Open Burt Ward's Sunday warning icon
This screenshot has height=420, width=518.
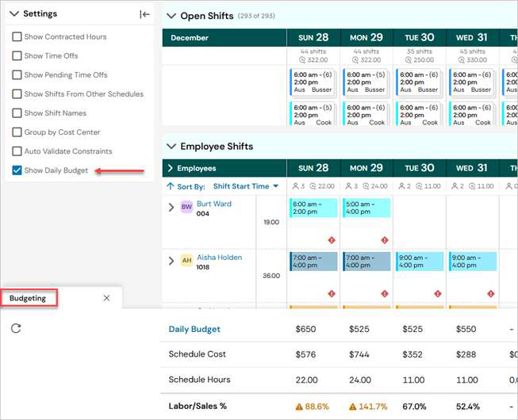pyautogui.click(x=332, y=240)
